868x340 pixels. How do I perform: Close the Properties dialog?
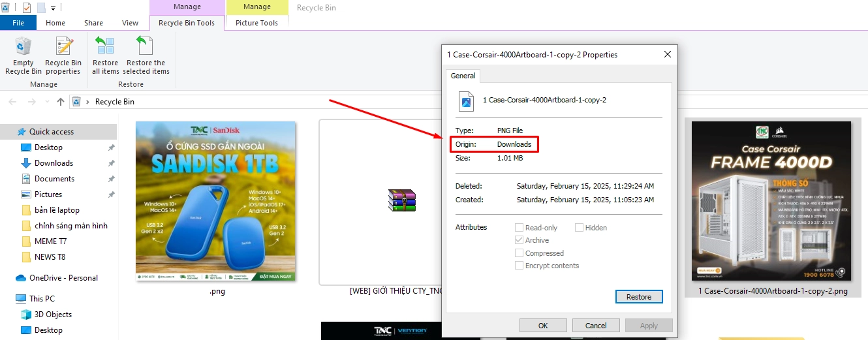pos(667,55)
